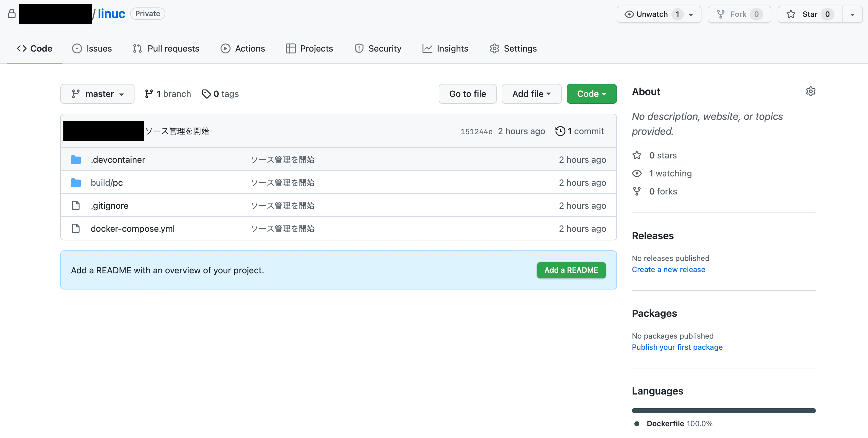Click the 1 watching eye link
Screen dimensions: 868x438
coord(670,174)
